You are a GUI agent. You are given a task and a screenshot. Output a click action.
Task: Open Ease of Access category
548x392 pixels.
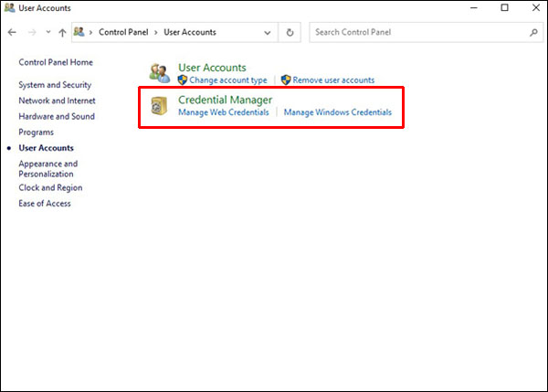(x=45, y=204)
